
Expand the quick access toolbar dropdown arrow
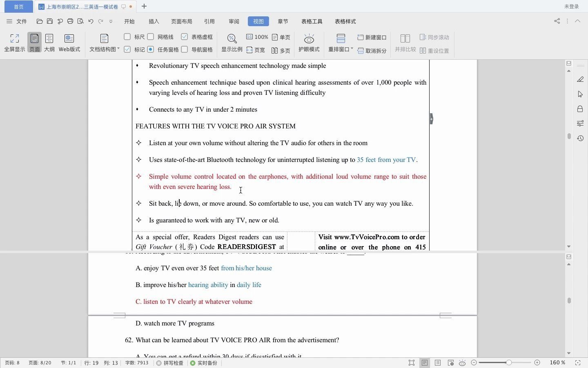[x=111, y=21]
